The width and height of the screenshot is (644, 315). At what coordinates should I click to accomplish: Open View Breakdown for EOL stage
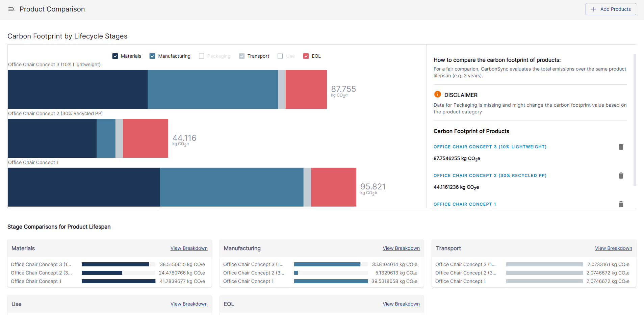[401, 304]
